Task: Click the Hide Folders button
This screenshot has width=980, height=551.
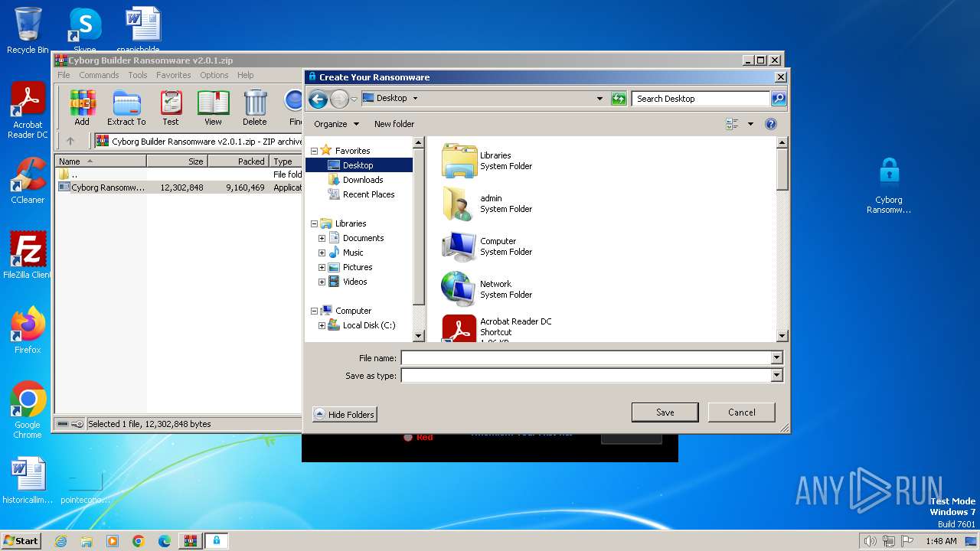Action: point(345,414)
